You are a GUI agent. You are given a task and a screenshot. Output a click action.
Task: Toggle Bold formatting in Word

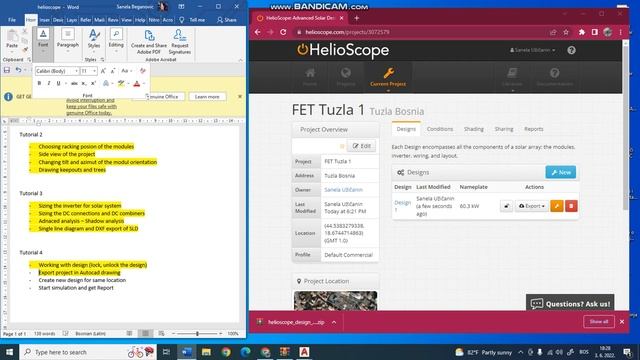pyautogui.click(x=39, y=83)
